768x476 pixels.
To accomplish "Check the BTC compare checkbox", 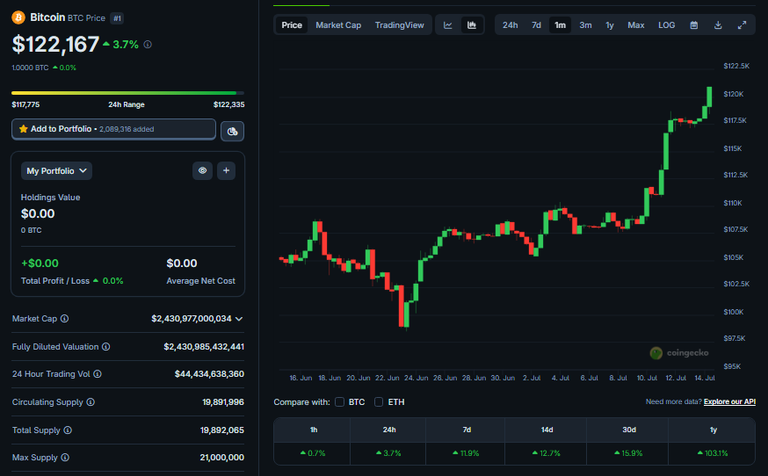I will [339, 402].
